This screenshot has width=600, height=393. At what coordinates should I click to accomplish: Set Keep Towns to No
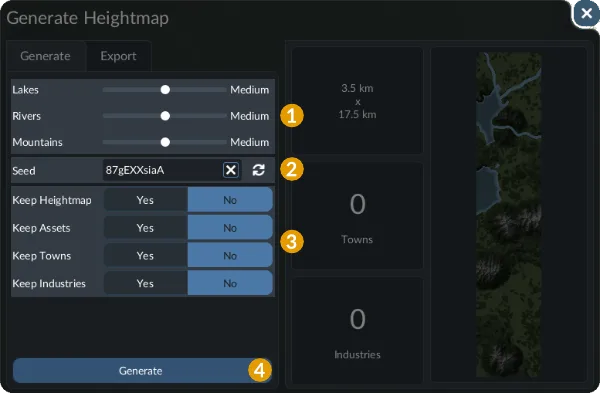pos(230,256)
